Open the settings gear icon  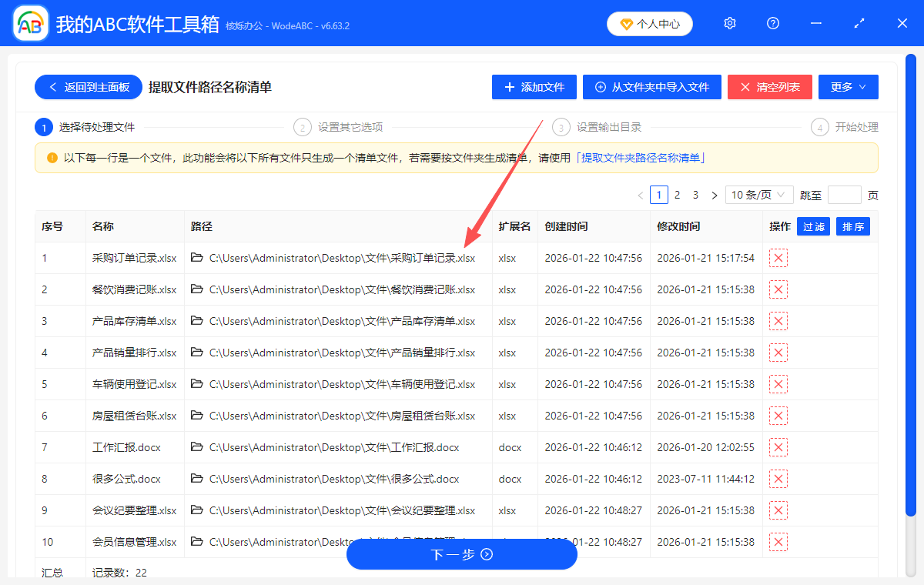(x=729, y=23)
